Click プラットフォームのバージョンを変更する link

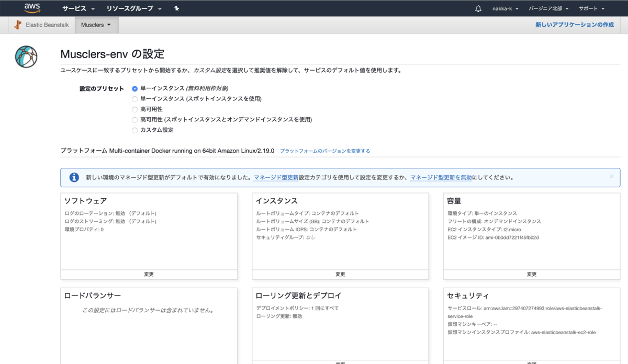point(325,151)
